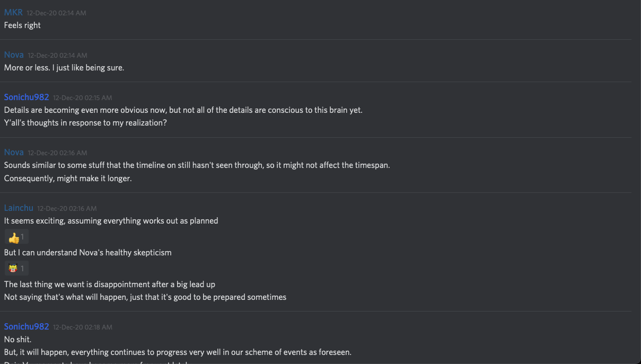Click MKR's 02:14 AM timestamp
Viewport: 641px width, 364px height.
tap(56, 13)
